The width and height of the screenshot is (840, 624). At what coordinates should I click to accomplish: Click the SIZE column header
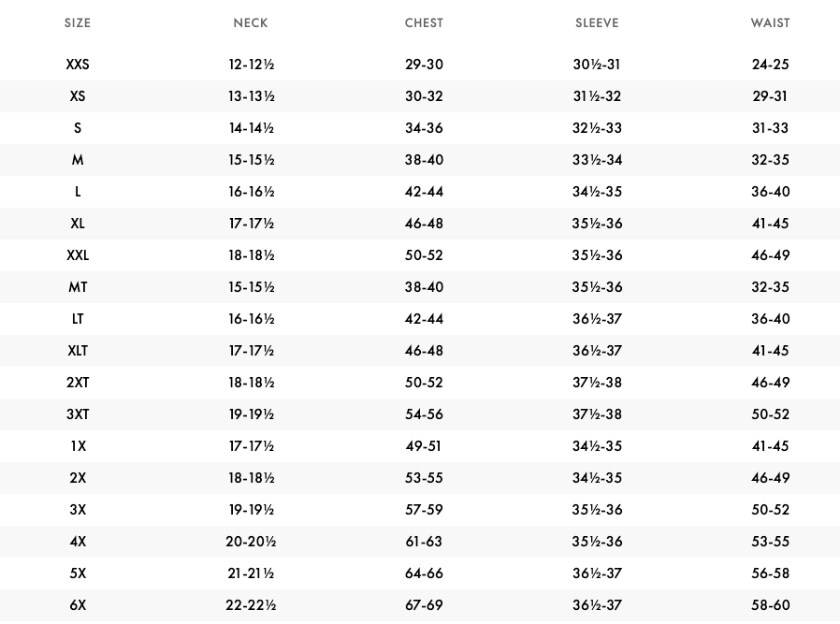[x=78, y=23]
